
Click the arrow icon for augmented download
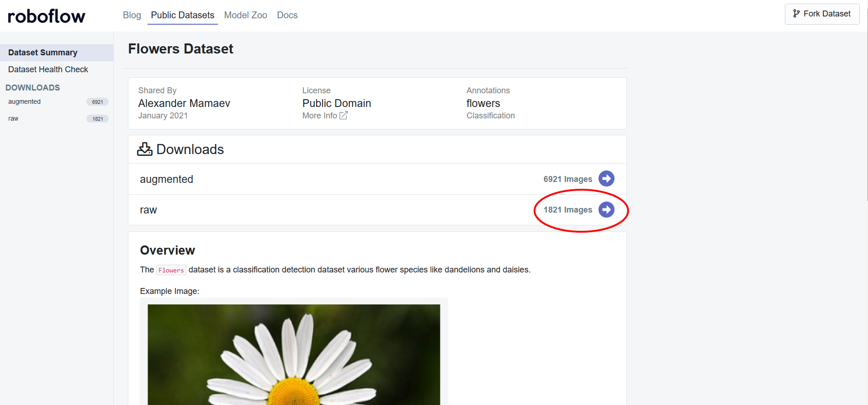point(606,179)
